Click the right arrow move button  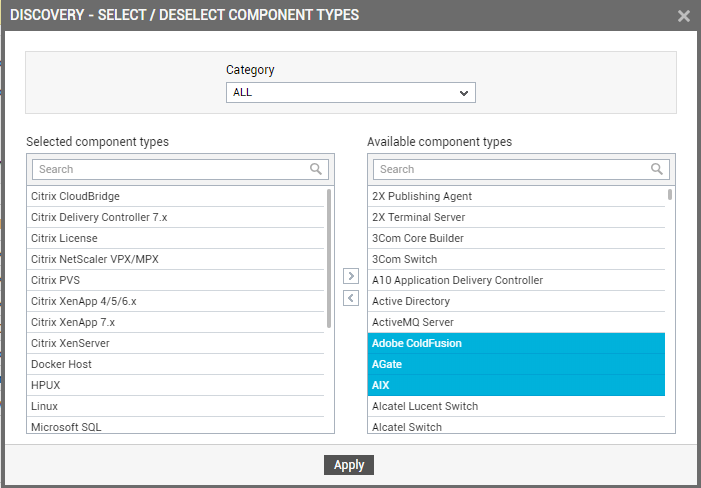tap(351, 276)
